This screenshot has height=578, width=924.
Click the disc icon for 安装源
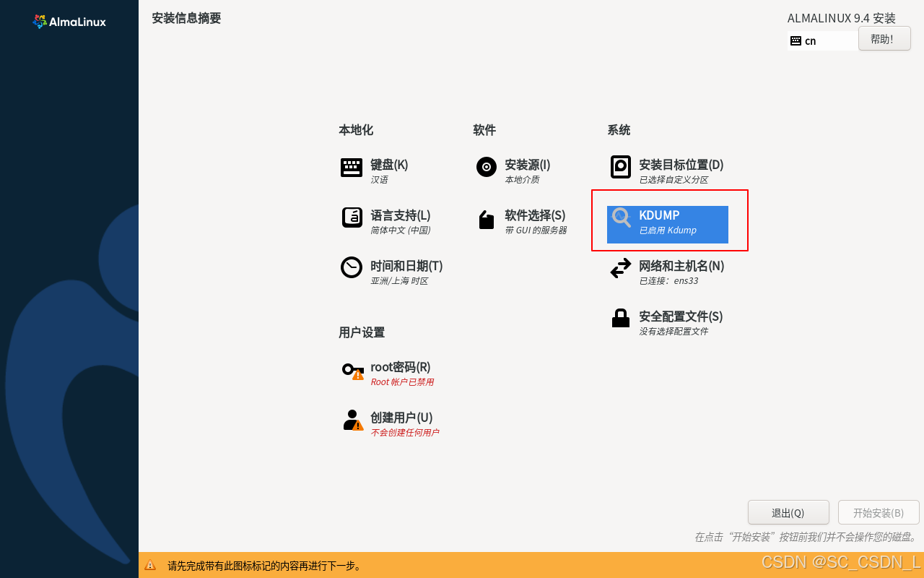click(x=487, y=167)
